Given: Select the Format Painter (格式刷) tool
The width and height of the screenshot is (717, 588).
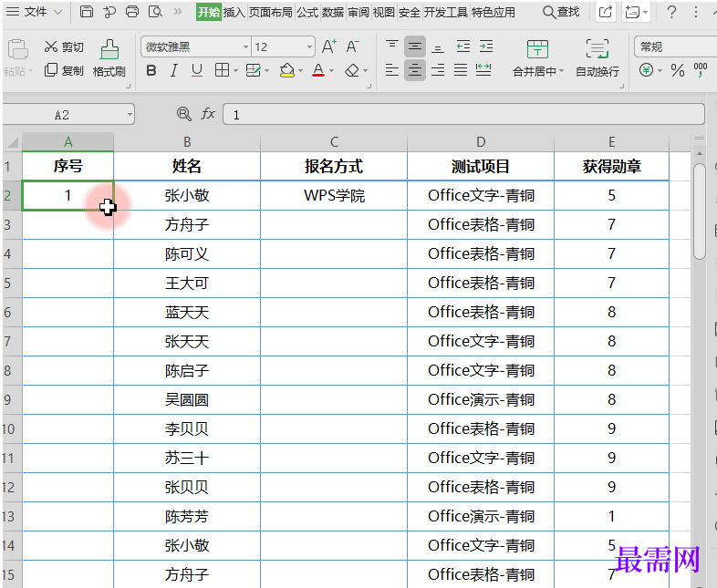Looking at the screenshot, I should coord(109,58).
